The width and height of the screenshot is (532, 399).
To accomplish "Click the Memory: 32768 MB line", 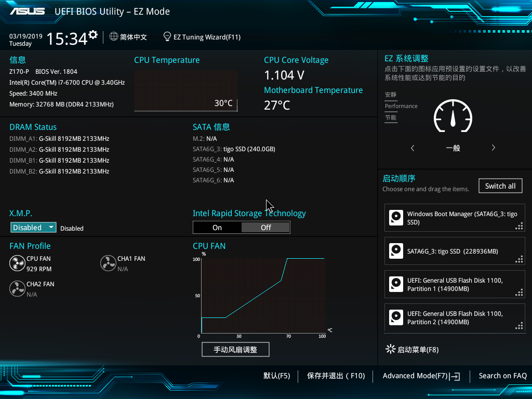I will [61, 104].
